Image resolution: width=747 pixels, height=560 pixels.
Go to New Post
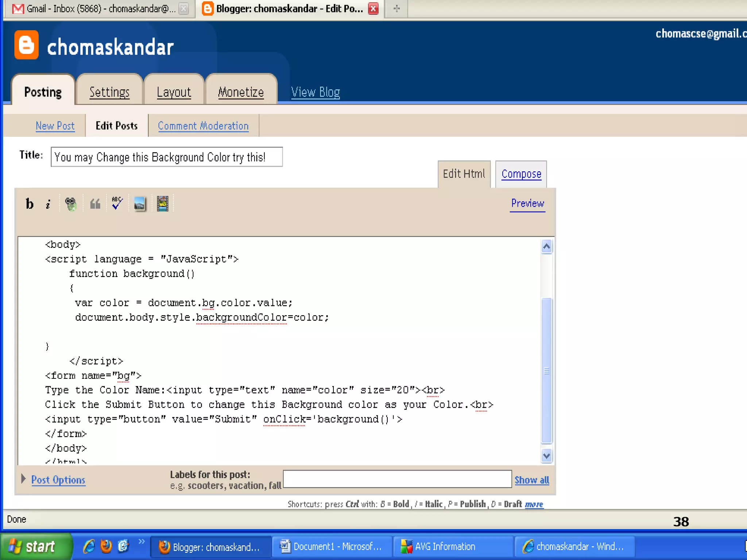[x=55, y=126]
